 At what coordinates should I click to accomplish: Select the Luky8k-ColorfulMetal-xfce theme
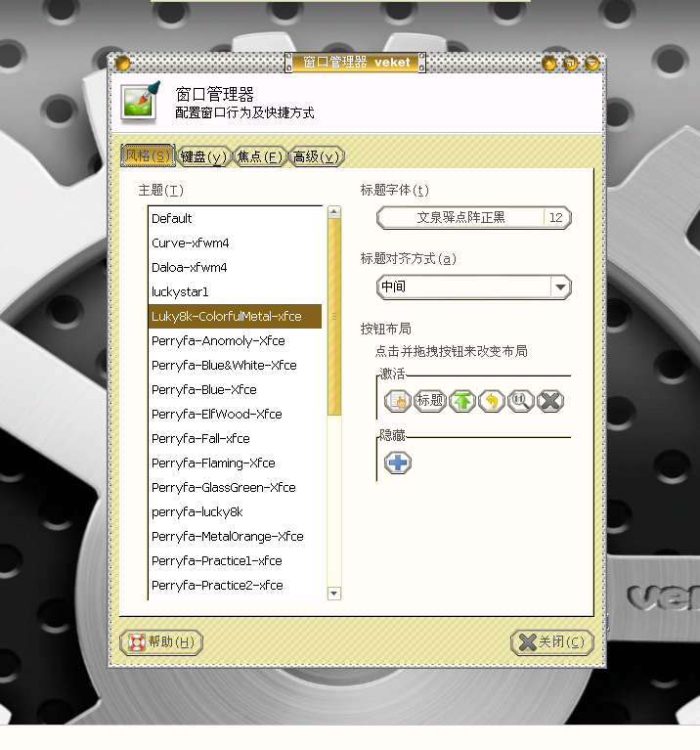tap(235, 316)
